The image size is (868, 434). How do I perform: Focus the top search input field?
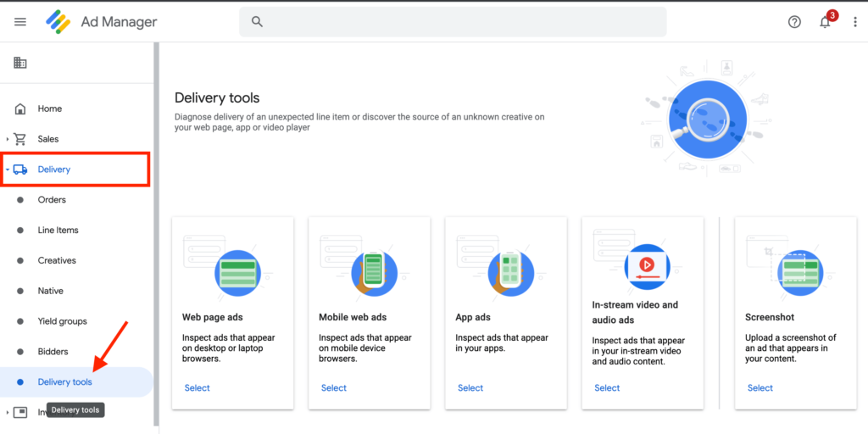[x=453, y=21]
